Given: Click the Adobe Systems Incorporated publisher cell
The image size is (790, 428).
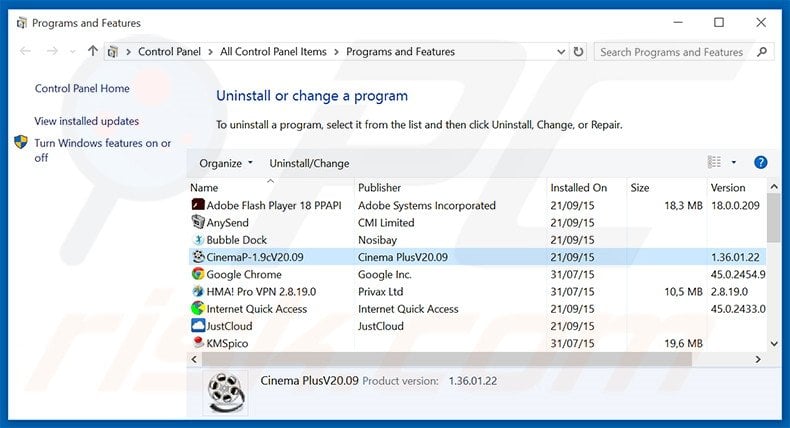Looking at the screenshot, I should click(427, 205).
